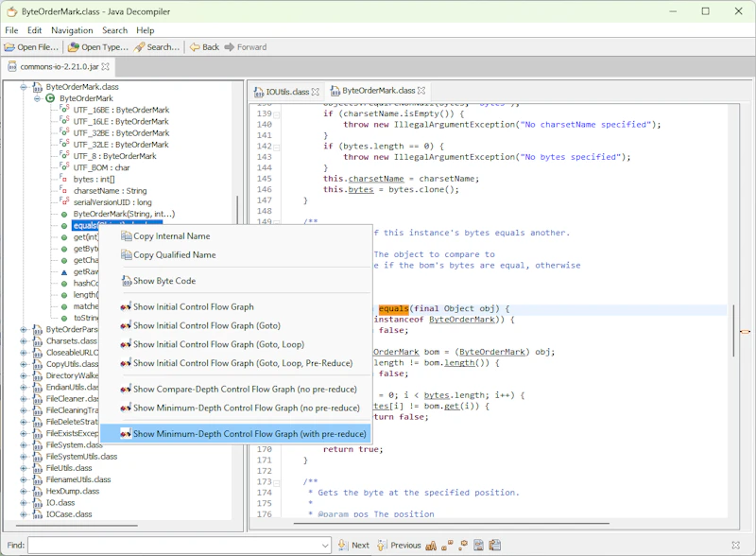
Task: Toggle the last find option clipboard icon
Action: pyautogui.click(x=494, y=546)
